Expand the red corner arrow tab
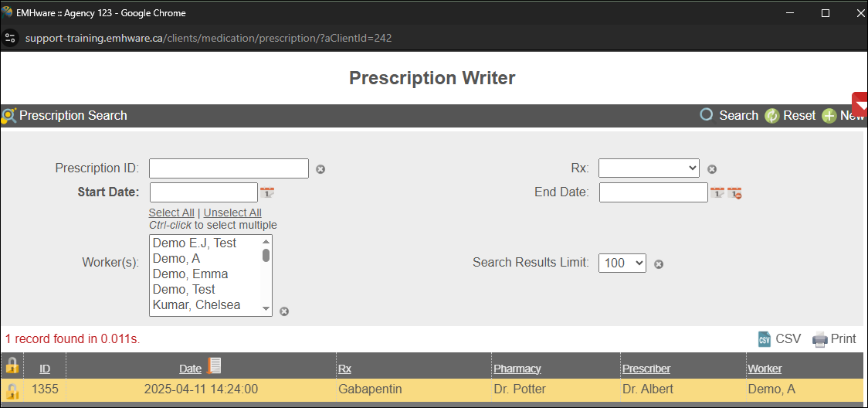The width and height of the screenshot is (868, 408). (860, 104)
